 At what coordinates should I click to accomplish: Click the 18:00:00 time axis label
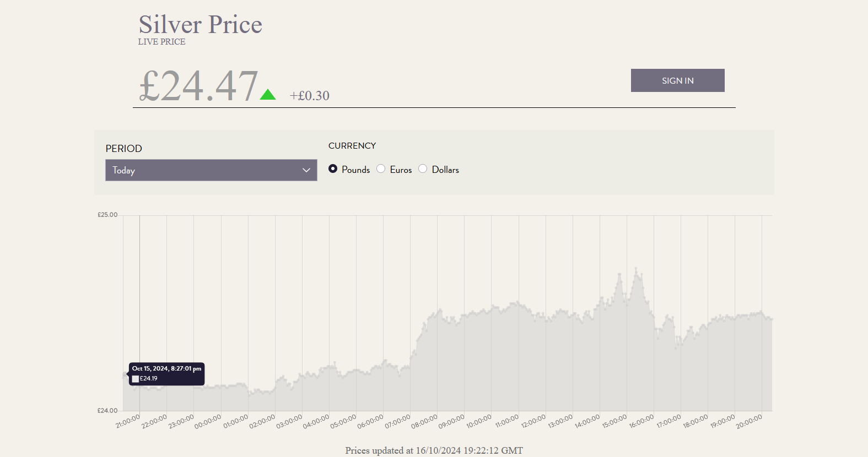click(x=696, y=421)
